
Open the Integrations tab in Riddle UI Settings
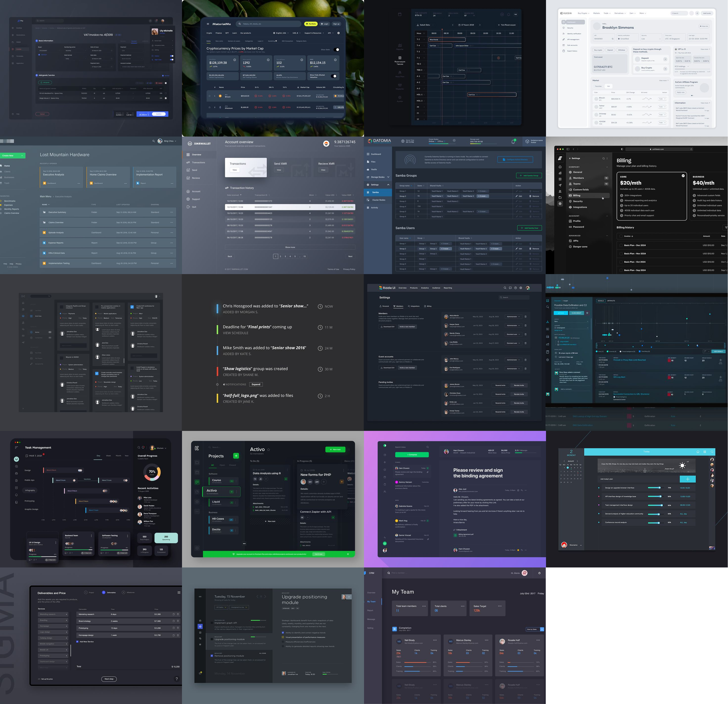tap(413, 306)
